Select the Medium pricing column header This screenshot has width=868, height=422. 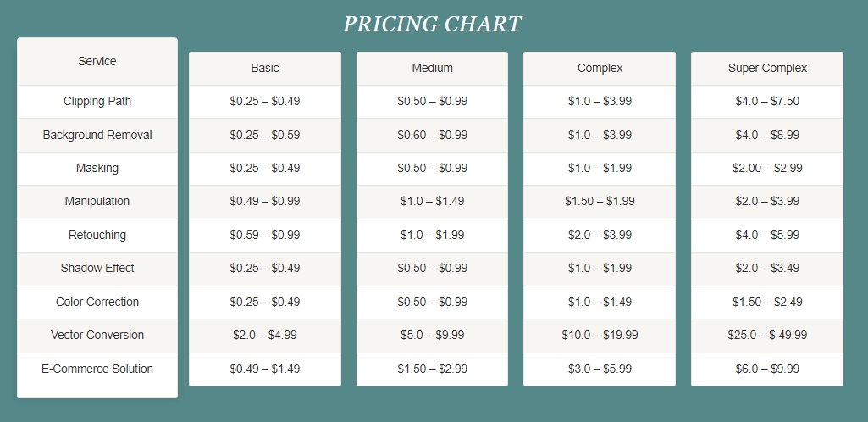[x=433, y=68]
